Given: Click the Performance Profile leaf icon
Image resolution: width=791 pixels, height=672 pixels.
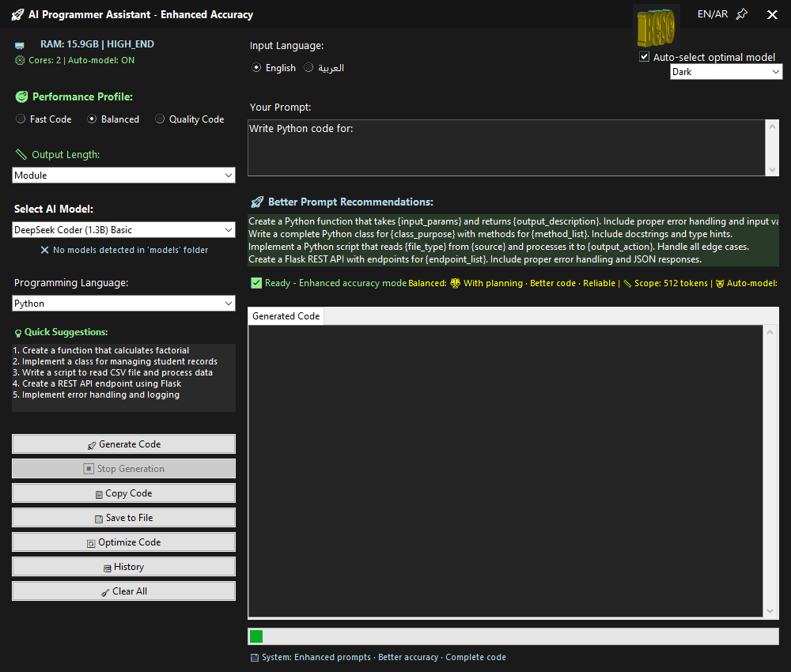Looking at the screenshot, I should [21, 97].
